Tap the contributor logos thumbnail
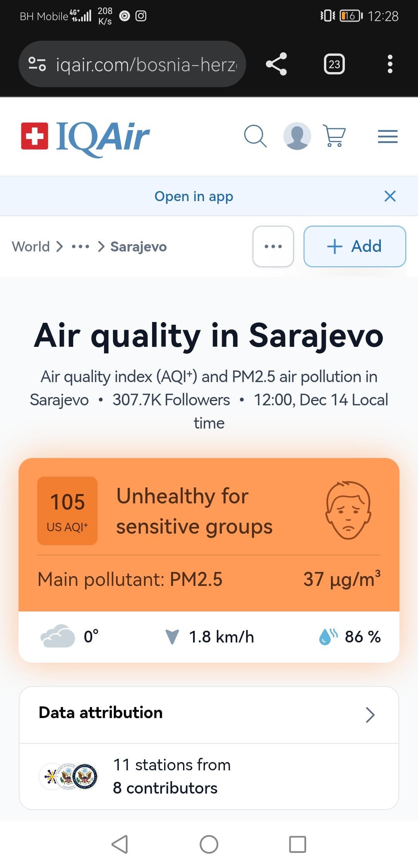 (69, 777)
